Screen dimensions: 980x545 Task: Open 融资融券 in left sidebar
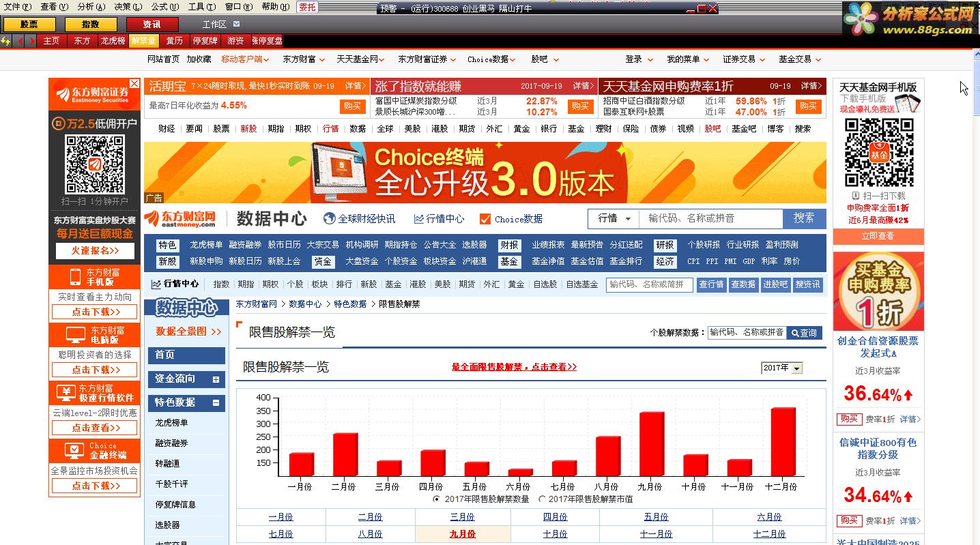171,443
